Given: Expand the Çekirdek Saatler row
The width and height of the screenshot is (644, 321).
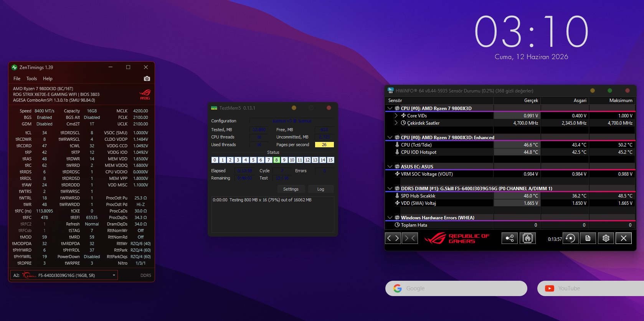Looking at the screenshot, I should [396, 123].
